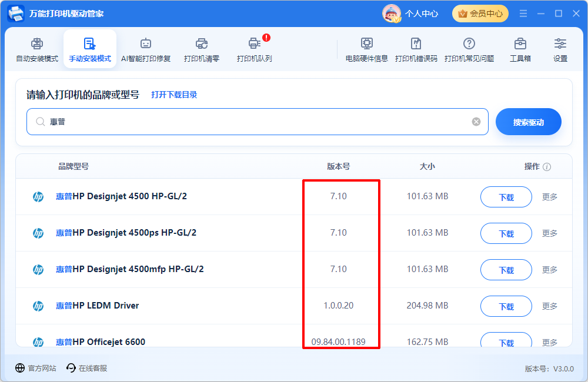Image resolution: width=588 pixels, height=382 pixels.
Task: Focus the printer brand search field
Action: 258,122
